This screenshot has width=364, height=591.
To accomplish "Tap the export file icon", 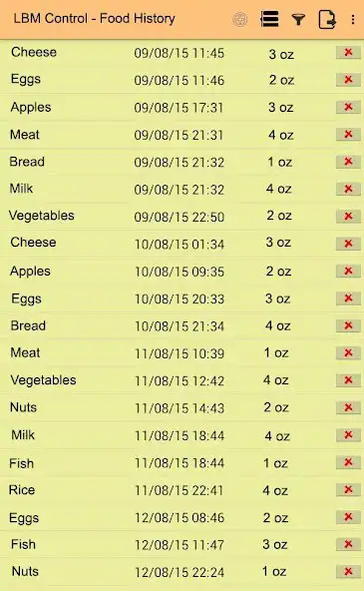I will (x=327, y=19).
